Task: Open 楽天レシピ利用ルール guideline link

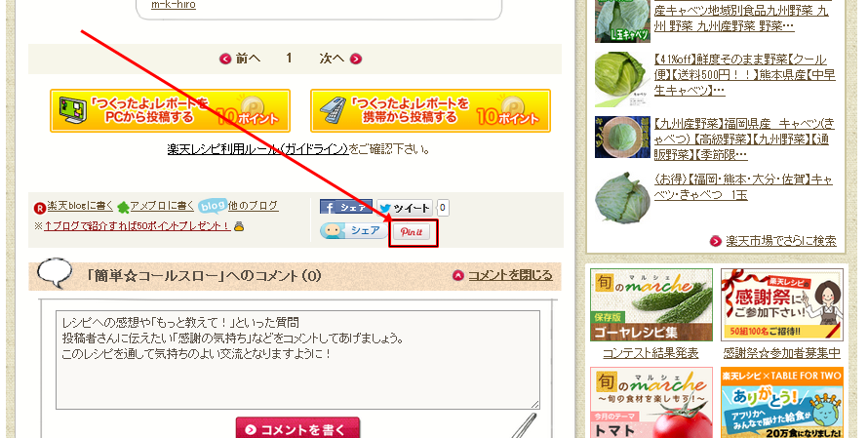Action: [258, 149]
